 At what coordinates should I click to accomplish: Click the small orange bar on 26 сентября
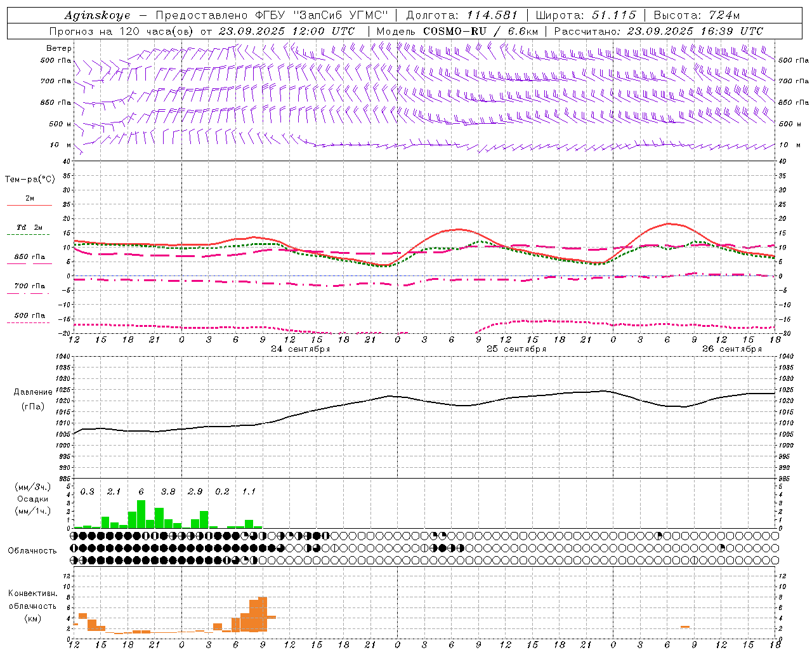coord(685,627)
